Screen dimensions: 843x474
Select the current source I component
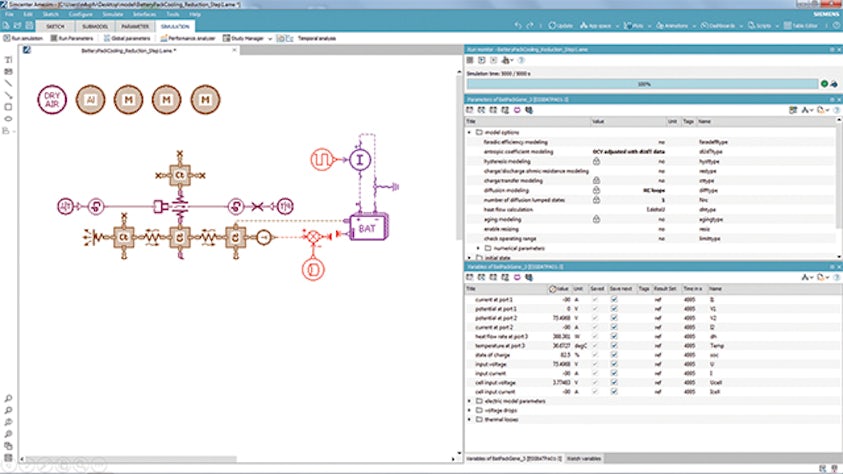pos(360,160)
